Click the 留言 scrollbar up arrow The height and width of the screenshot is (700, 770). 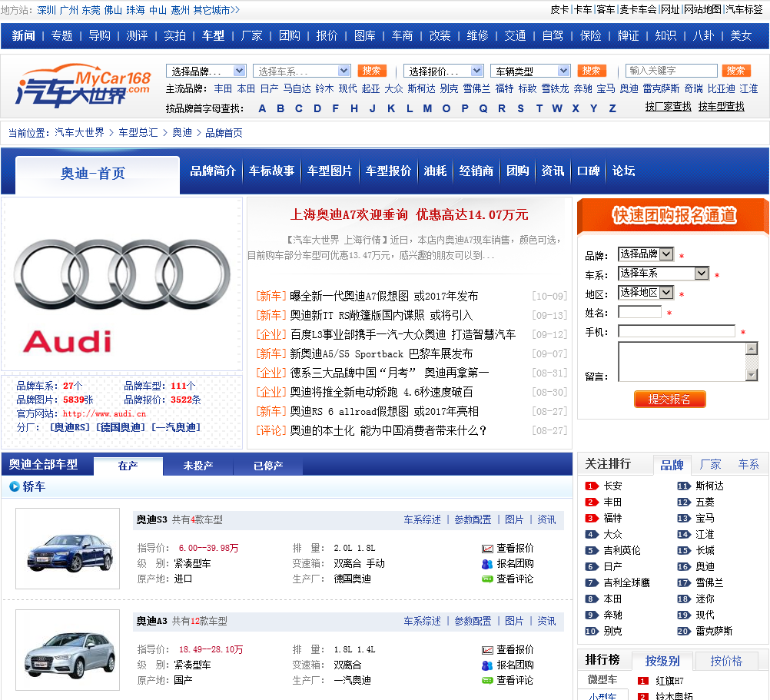tap(752, 349)
